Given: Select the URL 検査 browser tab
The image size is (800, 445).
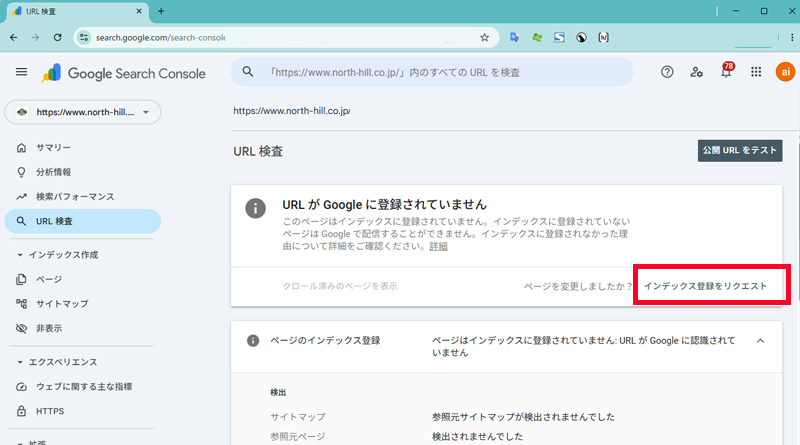Looking at the screenshot, I should (78, 11).
